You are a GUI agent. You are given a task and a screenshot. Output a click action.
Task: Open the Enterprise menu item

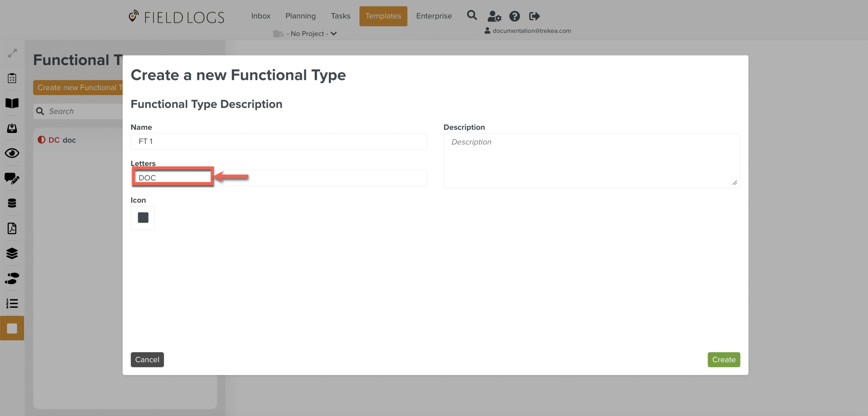coord(434,16)
